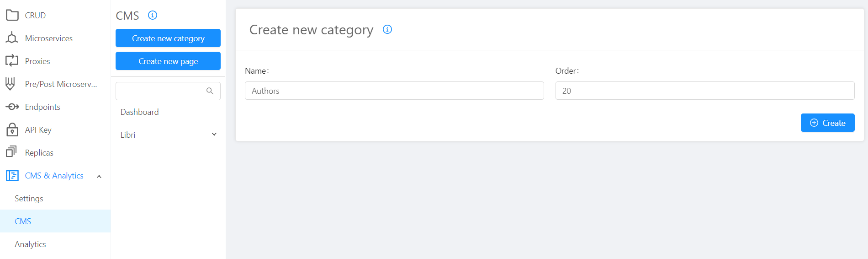Screen dimensions: 868x259
Task: Click the Pre/Post Microservices icon
Action: [x=11, y=84]
